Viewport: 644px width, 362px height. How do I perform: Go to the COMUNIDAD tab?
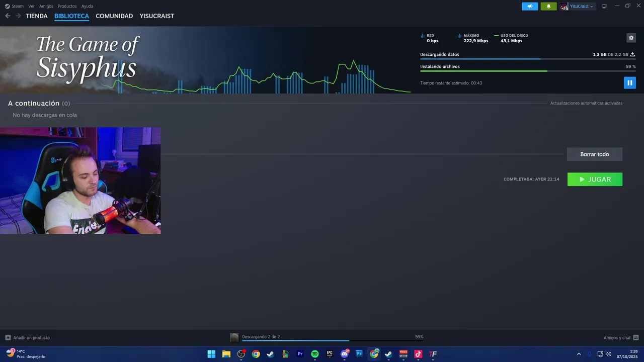[114, 16]
